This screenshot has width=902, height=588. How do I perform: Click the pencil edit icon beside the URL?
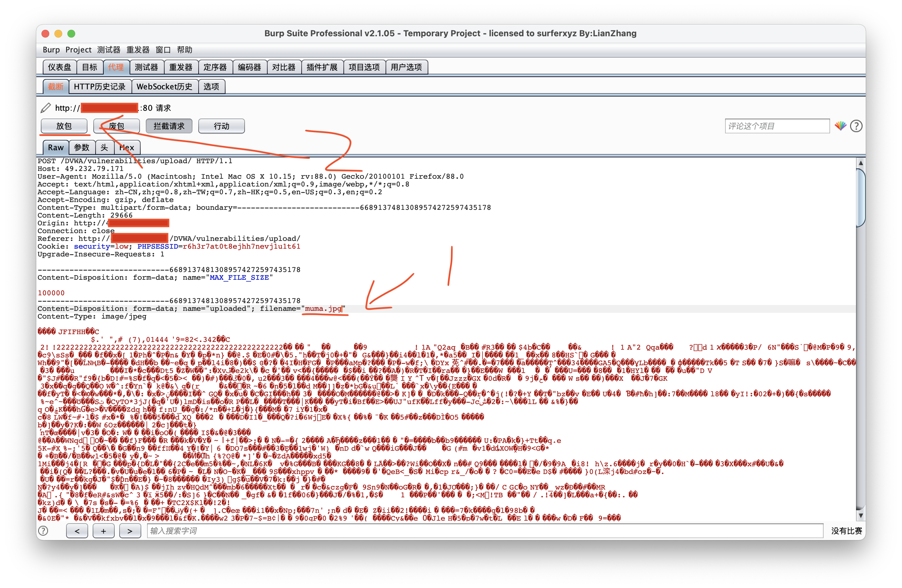click(45, 108)
